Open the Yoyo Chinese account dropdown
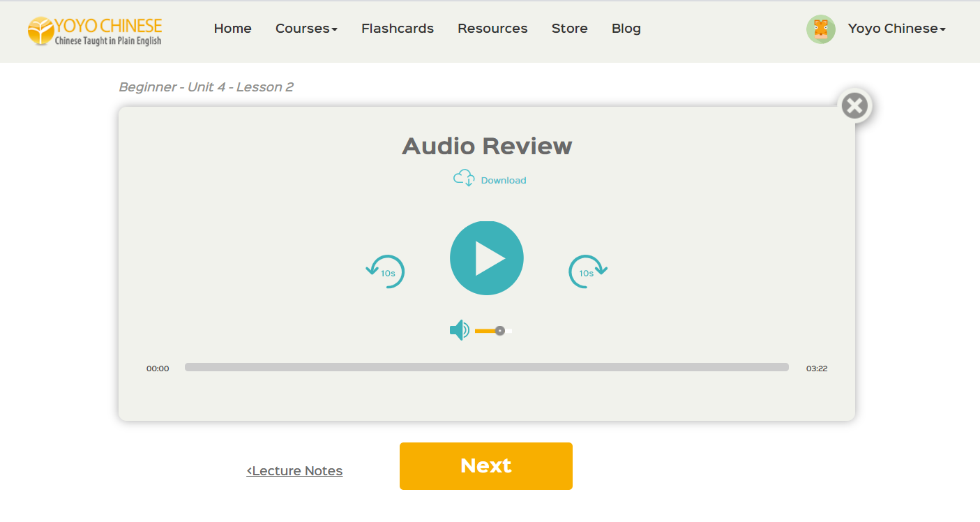The height and width of the screenshot is (522, 980). [896, 29]
